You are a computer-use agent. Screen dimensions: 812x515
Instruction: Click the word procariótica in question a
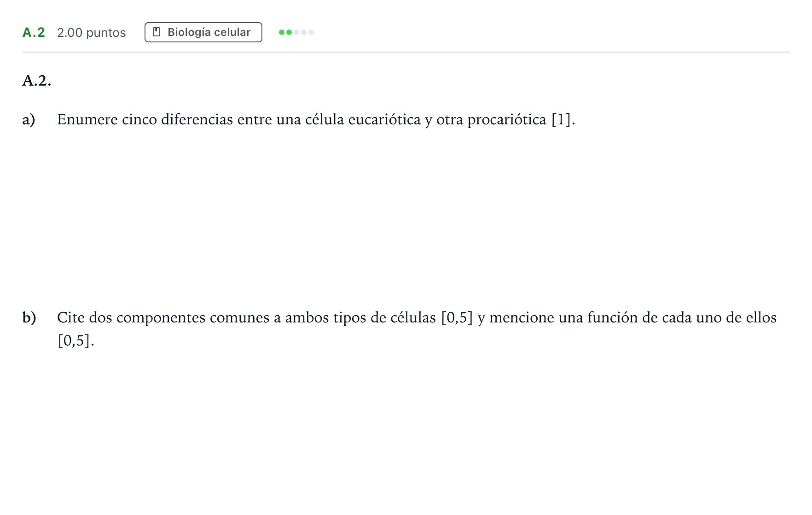[507, 120]
